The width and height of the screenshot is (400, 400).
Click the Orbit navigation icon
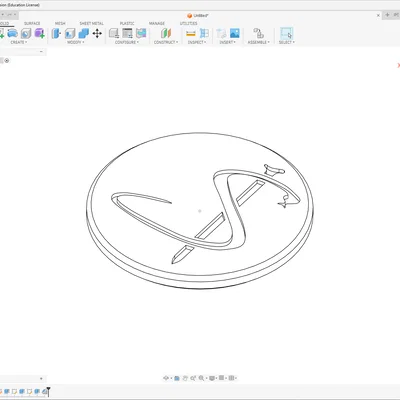coord(166,378)
